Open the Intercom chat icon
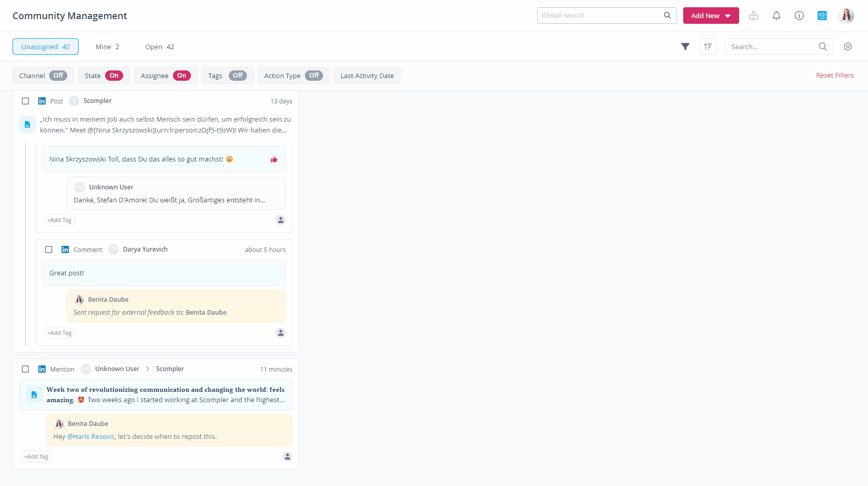This screenshot has width=868, height=486. pyautogui.click(x=822, y=16)
